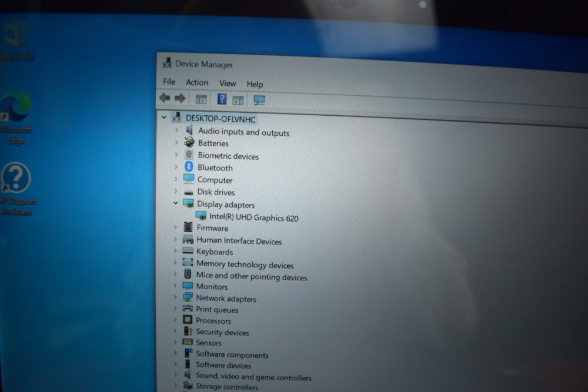
Task: Open the Action menu
Action: [x=197, y=82]
